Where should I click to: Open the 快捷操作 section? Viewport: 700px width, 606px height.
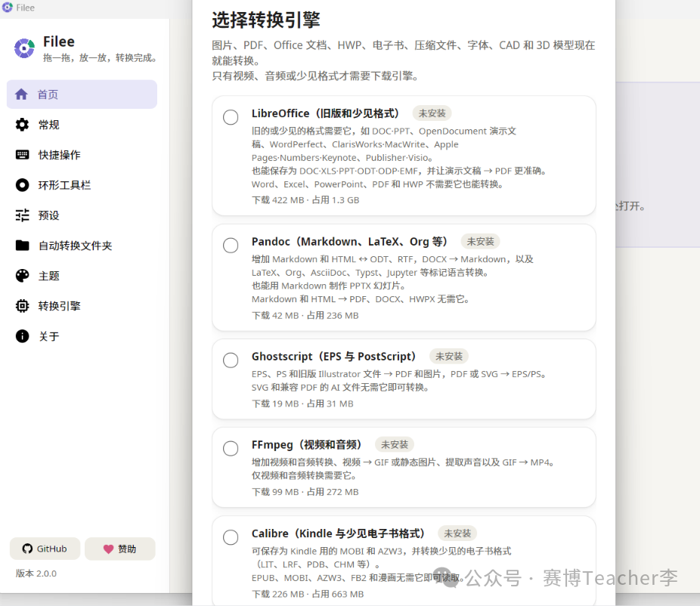pos(82,155)
